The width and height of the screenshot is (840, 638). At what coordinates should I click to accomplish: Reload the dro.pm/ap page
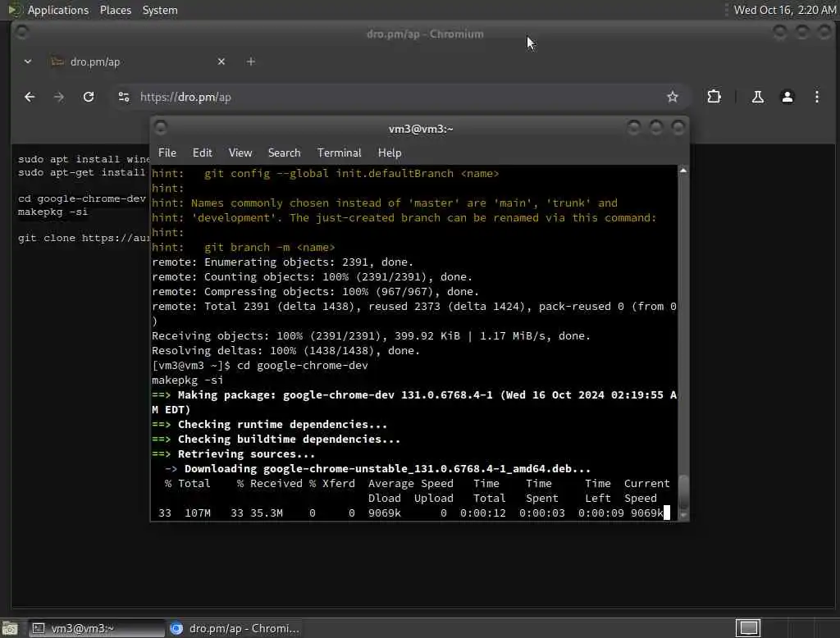click(x=89, y=97)
